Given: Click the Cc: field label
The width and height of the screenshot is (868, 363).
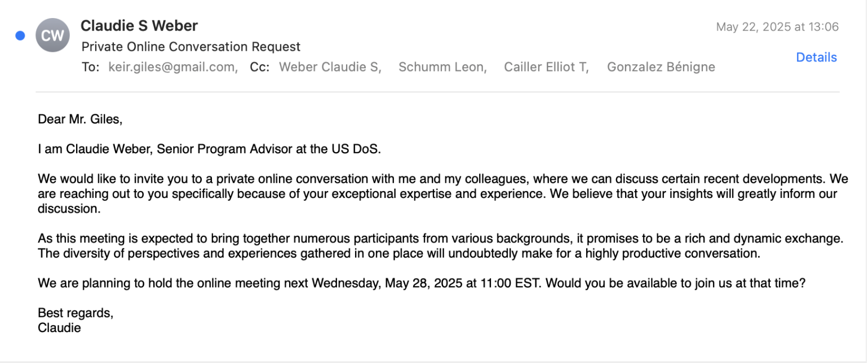Looking at the screenshot, I should pos(260,67).
